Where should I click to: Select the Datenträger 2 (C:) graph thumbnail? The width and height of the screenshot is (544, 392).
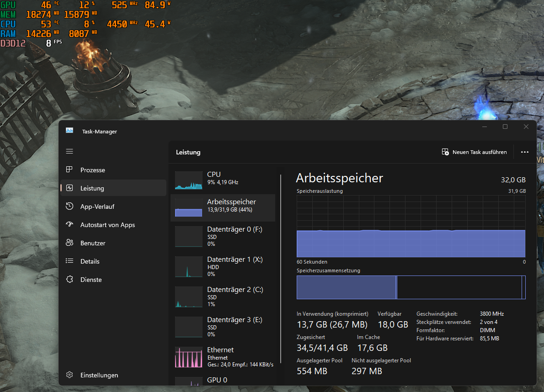pos(188,297)
